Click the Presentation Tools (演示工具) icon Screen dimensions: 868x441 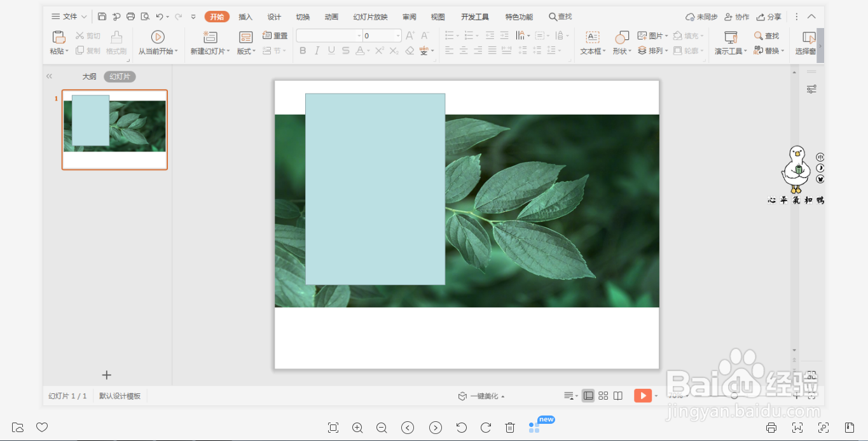(x=731, y=38)
